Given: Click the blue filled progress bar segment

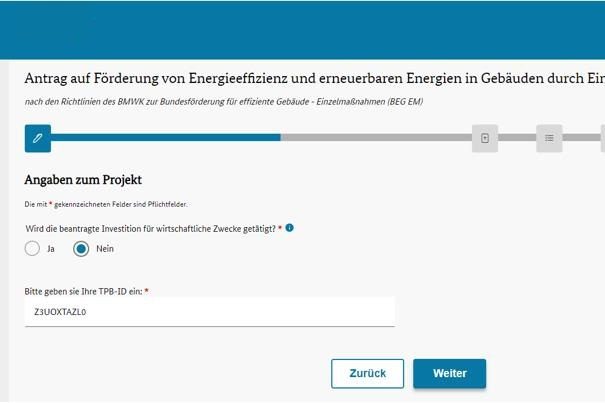Looking at the screenshot, I should [165, 138].
